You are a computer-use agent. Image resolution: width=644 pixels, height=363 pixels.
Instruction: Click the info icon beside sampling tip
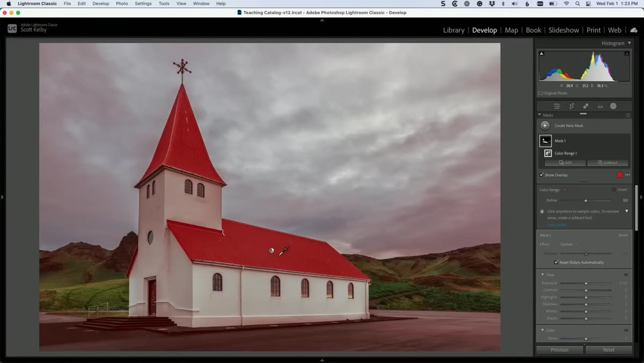542,212
